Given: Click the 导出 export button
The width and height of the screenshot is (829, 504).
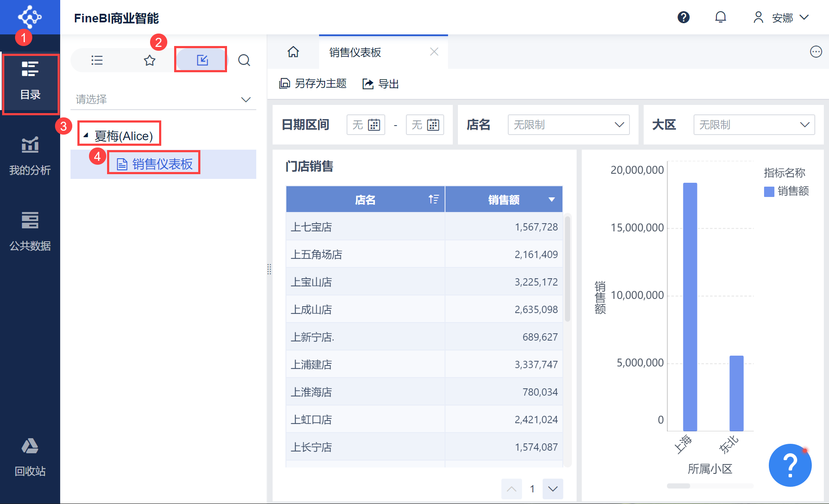Looking at the screenshot, I should pyautogui.click(x=381, y=83).
